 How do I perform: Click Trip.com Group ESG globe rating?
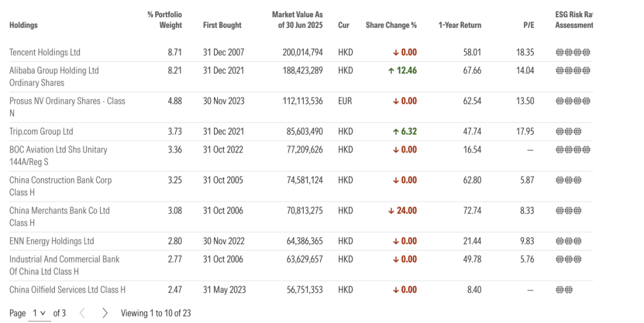click(568, 132)
